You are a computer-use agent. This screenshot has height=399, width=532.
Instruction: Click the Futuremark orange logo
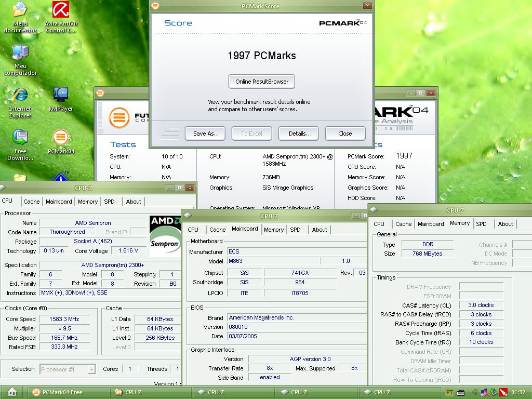pyautogui.click(x=119, y=118)
